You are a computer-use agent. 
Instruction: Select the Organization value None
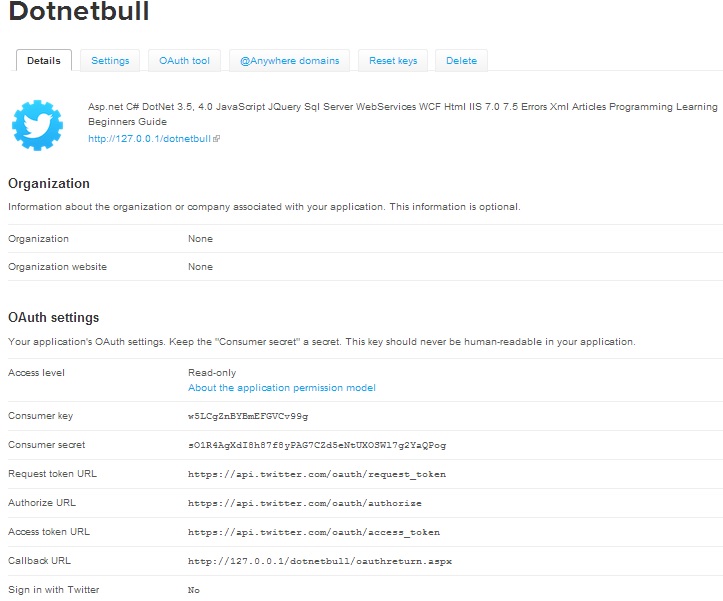pos(200,238)
